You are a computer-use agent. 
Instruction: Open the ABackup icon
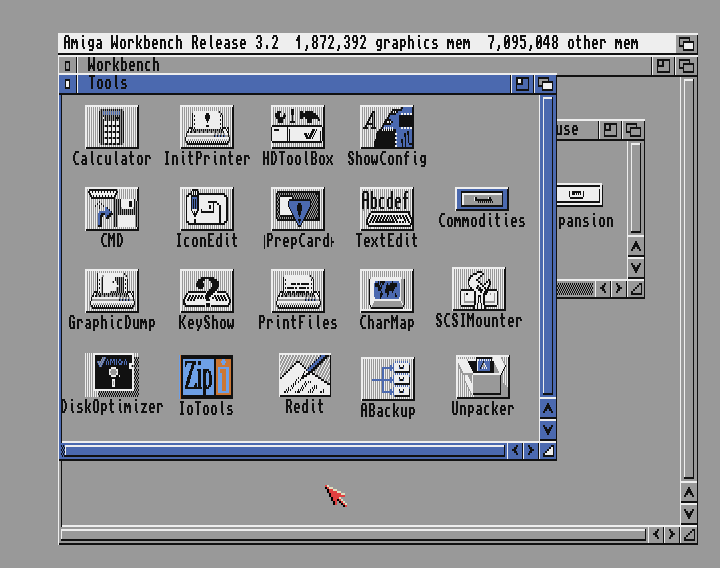pos(388,378)
